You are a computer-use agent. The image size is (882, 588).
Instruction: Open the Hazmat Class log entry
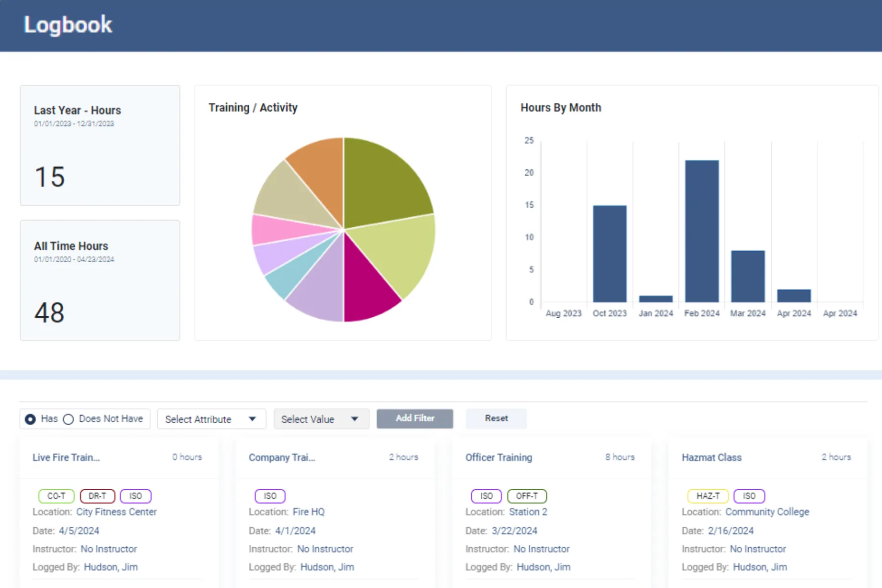tap(711, 458)
